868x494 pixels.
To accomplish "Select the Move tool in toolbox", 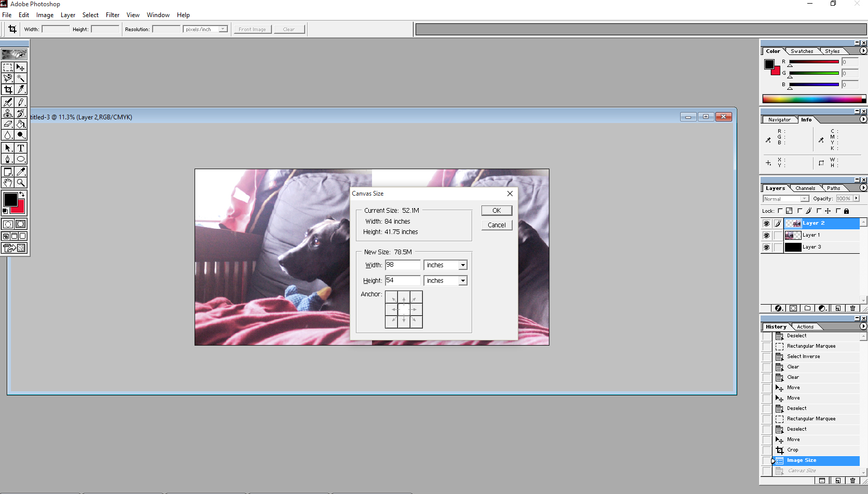I will (21, 67).
